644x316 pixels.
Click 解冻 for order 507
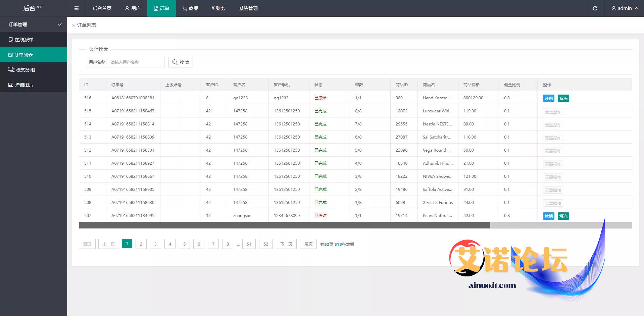pyautogui.click(x=563, y=216)
